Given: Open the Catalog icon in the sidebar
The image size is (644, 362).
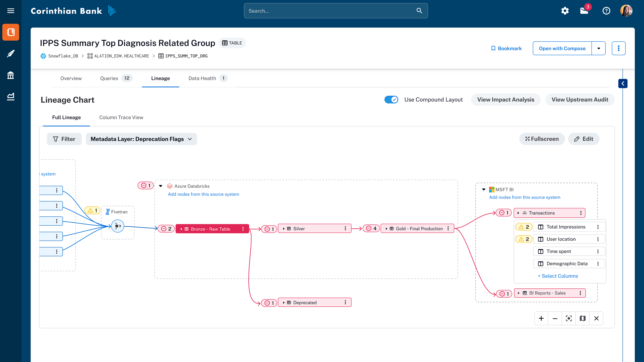Looking at the screenshot, I should (11, 32).
